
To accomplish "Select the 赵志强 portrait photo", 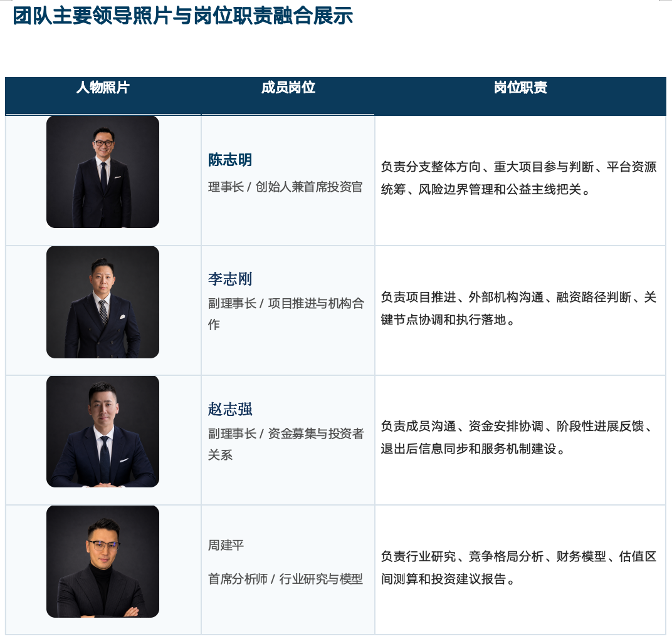I will [x=103, y=432].
